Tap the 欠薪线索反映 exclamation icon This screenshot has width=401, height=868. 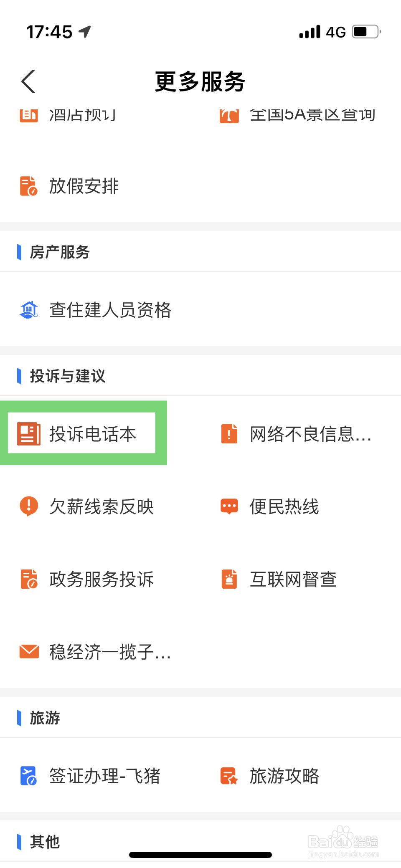pos(29,506)
